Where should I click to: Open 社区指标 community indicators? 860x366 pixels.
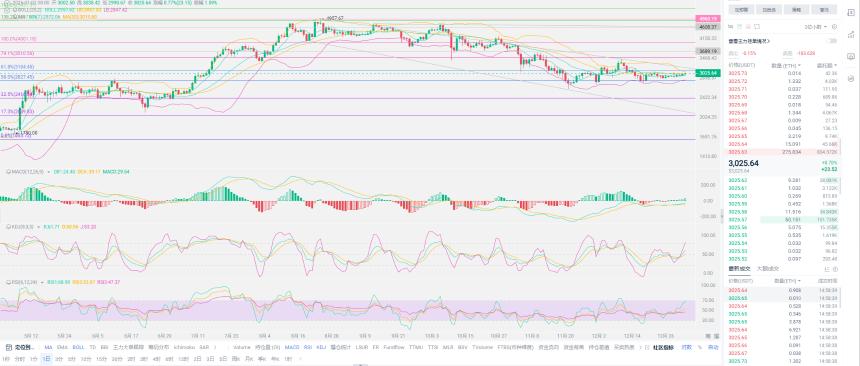point(663,347)
